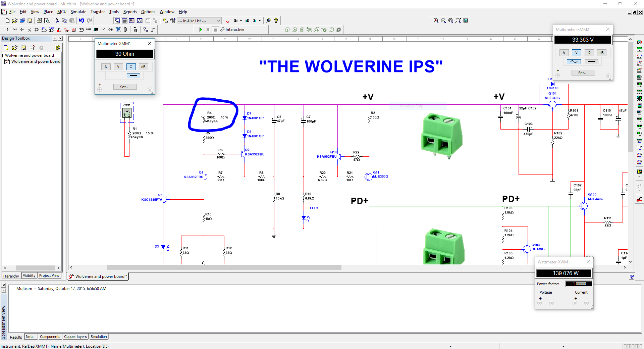Expand the forward annotate dropdown arrow

(260, 21)
